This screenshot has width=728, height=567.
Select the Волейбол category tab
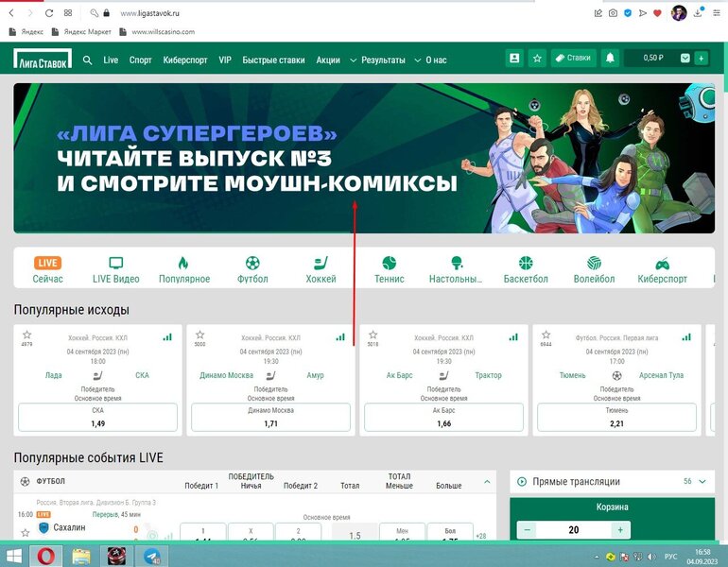point(594,269)
